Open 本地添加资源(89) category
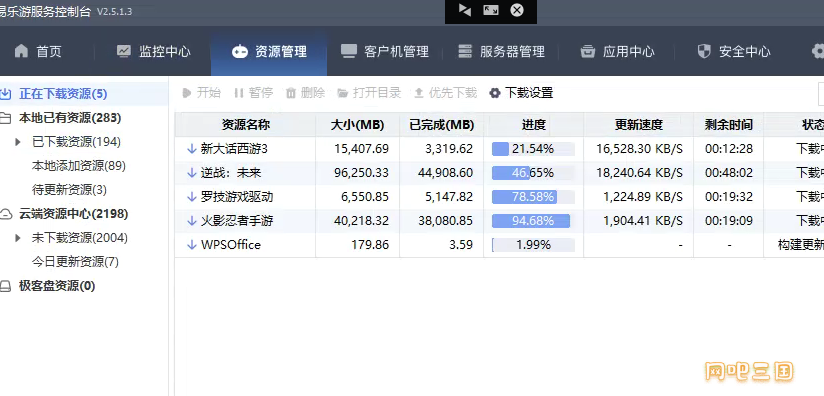The height and width of the screenshot is (396, 824). 79,166
